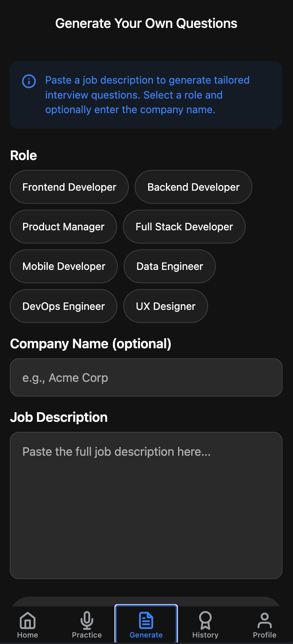Select the Generate document icon

pyautogui.click(x=146, y=620)
